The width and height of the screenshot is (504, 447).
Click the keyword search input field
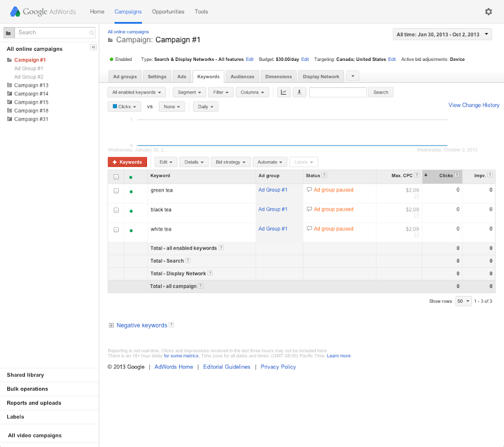point(338,92)
